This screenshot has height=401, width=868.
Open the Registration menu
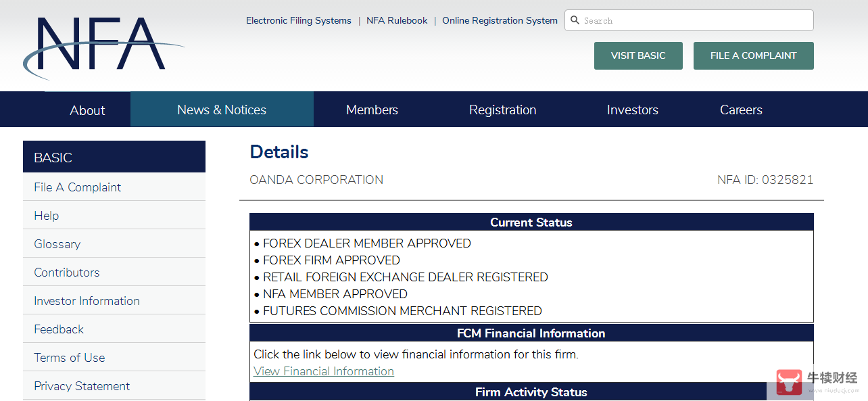[x=502, y=110]
